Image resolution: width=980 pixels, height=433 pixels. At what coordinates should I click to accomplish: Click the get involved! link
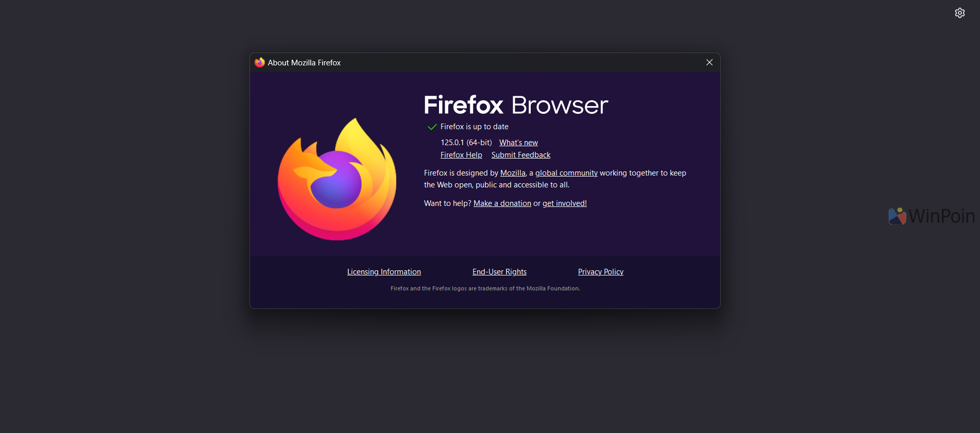564,203
